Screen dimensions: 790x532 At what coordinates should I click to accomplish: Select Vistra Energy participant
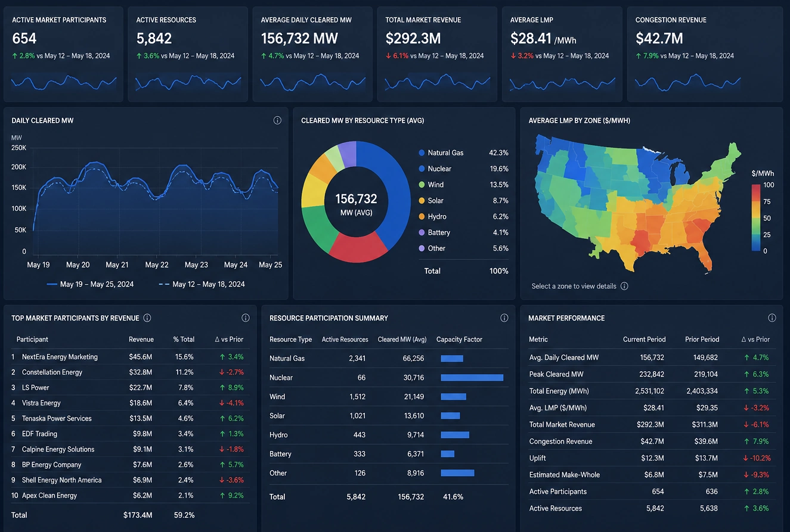[41, 403]
